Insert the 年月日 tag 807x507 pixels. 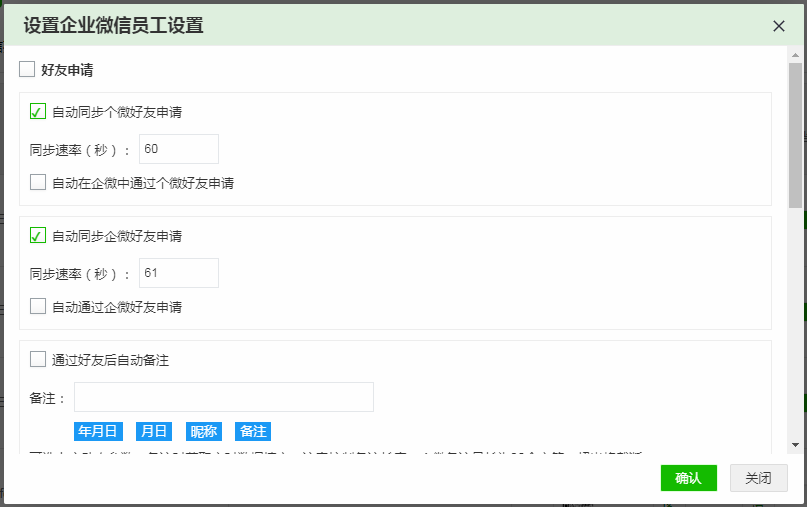[98, 431]
